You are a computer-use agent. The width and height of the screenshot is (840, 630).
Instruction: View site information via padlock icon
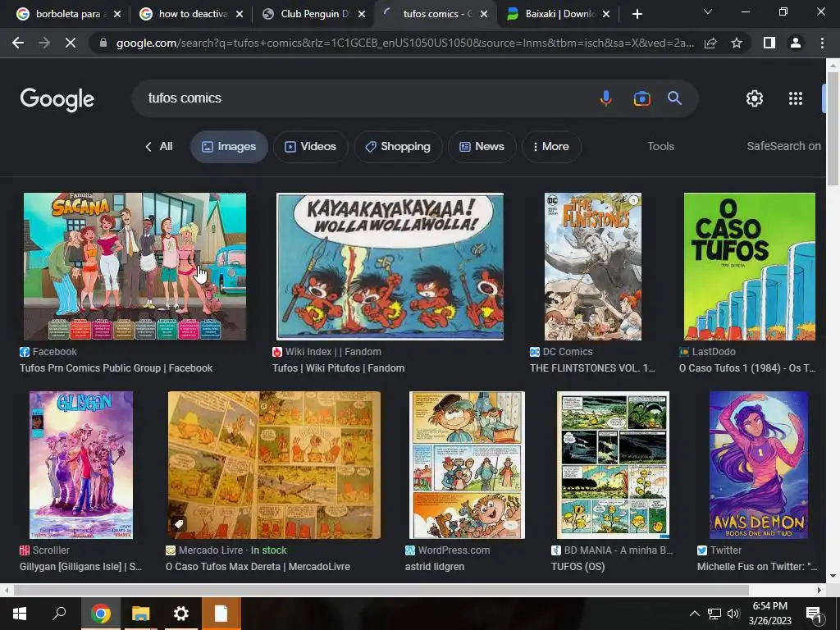click(x=103, y=43)
